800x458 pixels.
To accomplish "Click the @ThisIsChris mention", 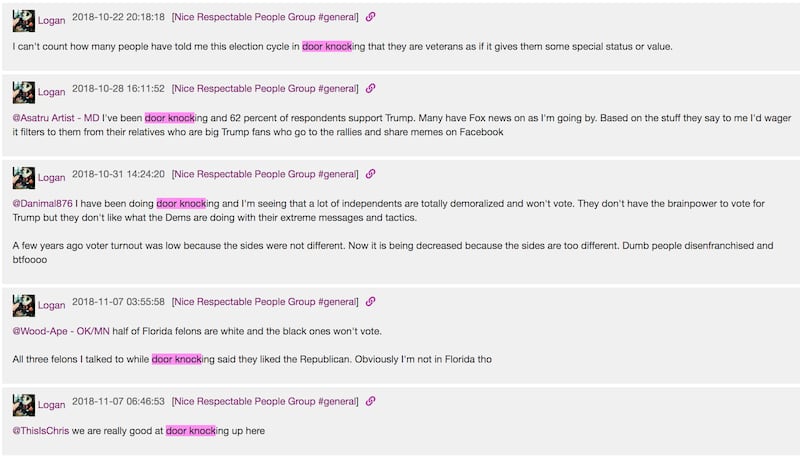I will click(x=41, y=430).
